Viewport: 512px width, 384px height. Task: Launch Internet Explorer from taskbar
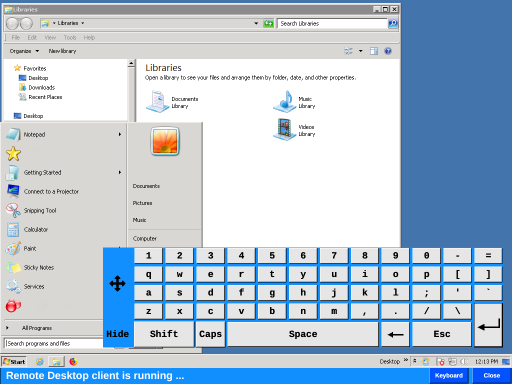[40, 362]
